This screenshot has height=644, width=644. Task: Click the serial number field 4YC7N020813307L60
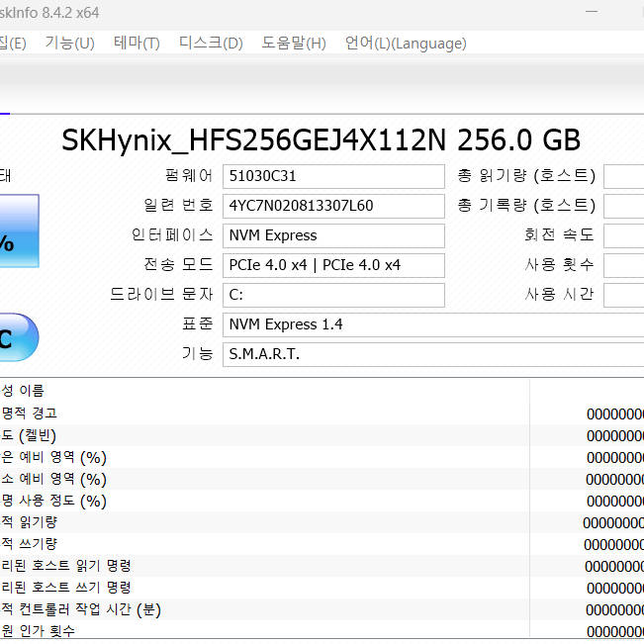333,206
